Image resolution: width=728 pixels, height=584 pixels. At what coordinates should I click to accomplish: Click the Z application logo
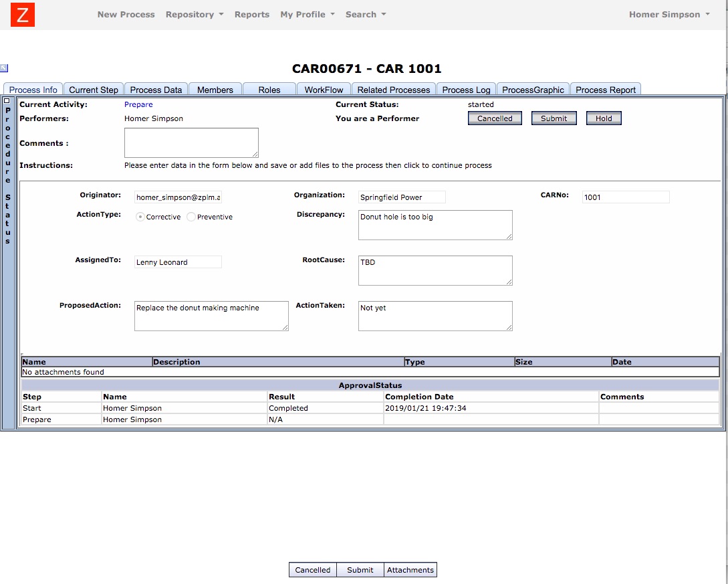point(22,14)
